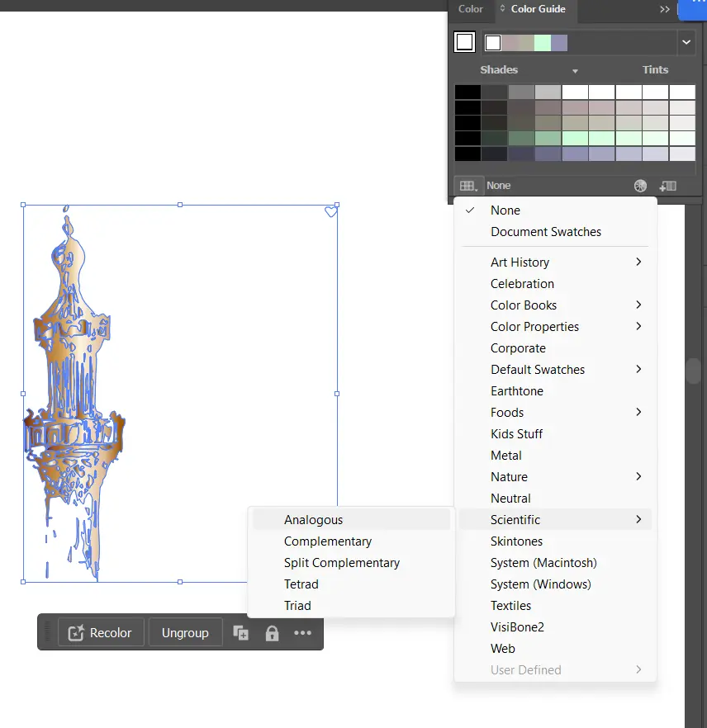Click the checkmark beside None
The image size is (707, 728).
point(470,210)
